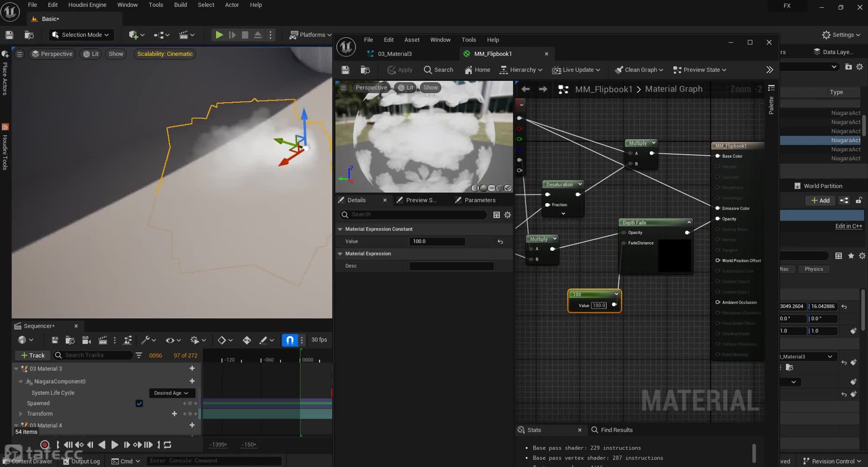Add a Transform section key with plus icon
868x467 pixels.
coord(174,414)
